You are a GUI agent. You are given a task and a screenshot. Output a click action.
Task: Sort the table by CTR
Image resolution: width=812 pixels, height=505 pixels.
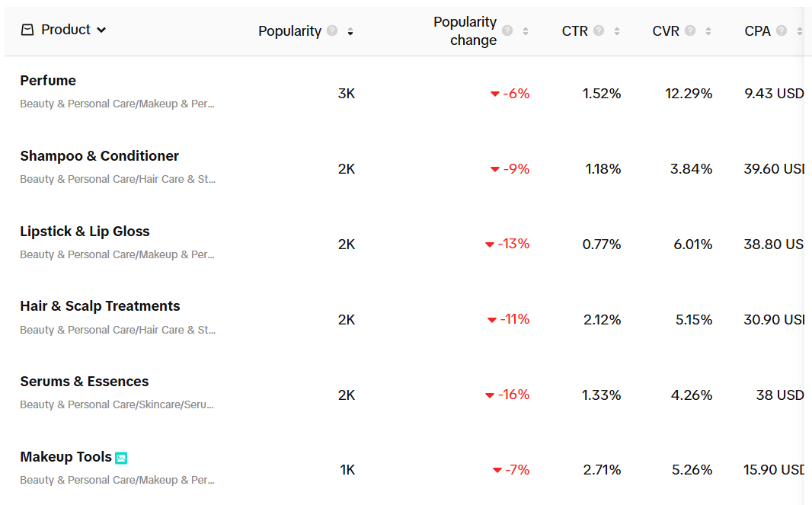point(617,31)
